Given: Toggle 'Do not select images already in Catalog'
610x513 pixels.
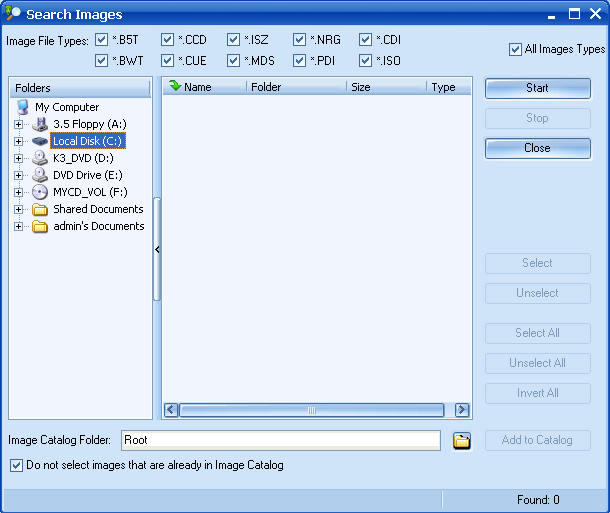Looking at the screenshot, I should point(16,466).
